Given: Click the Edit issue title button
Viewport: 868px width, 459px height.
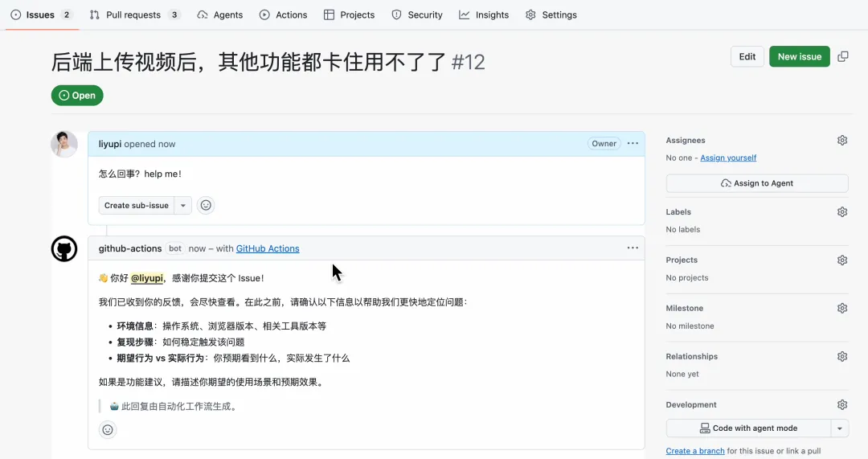Looking at the screenshot, I should (x=747, y=56).
